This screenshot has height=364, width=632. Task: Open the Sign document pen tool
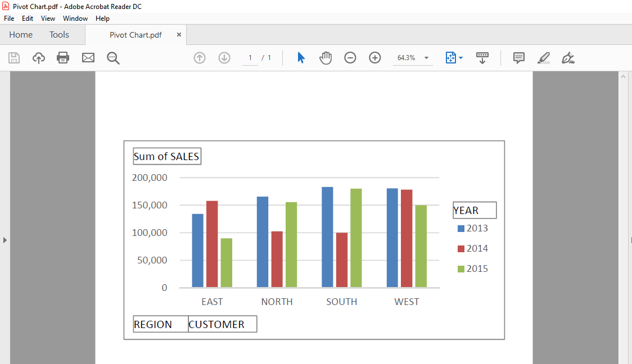point(568,58)
